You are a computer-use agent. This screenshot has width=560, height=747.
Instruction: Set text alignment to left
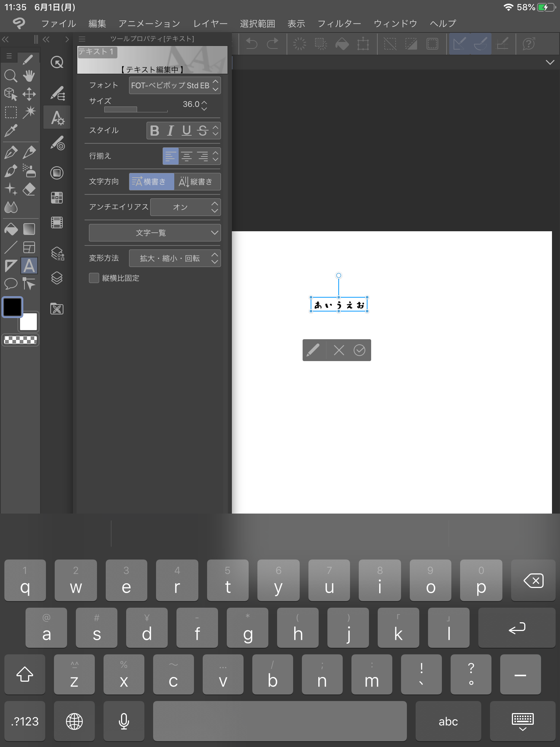pos(170,156)
